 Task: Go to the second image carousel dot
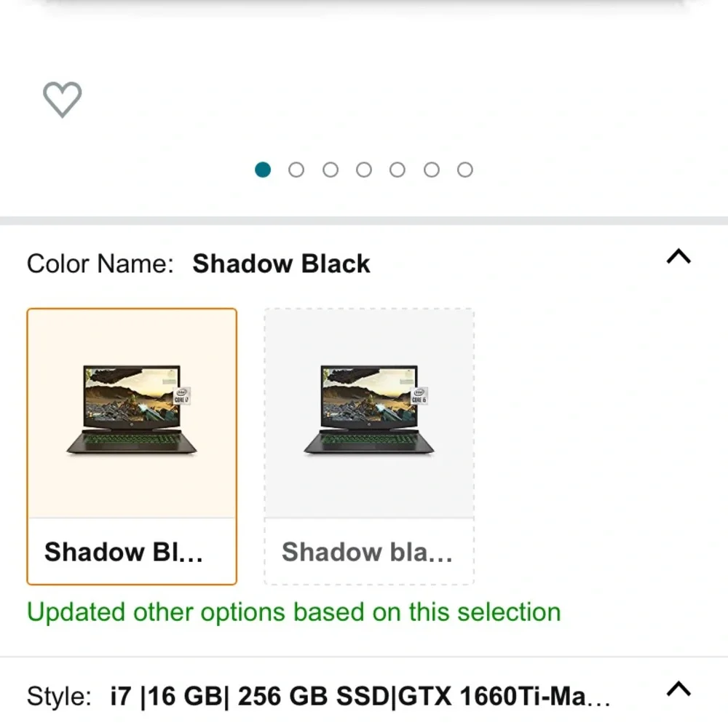296,170
